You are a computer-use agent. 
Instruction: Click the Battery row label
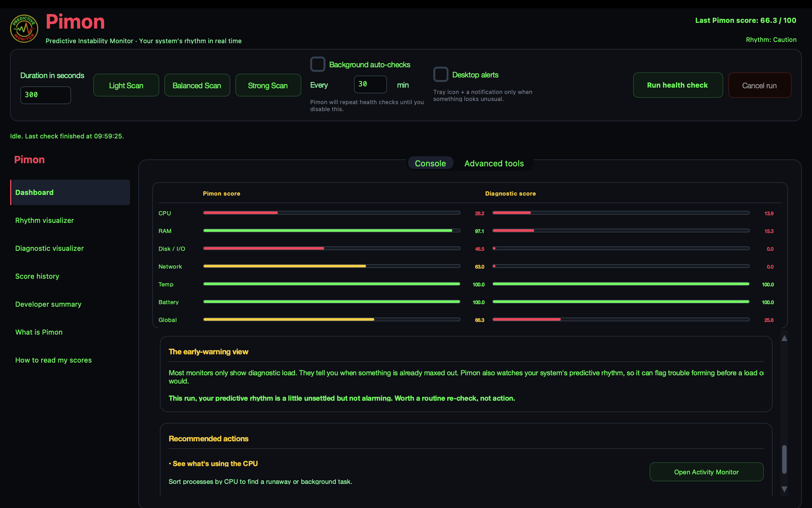[x=168, y=302]
